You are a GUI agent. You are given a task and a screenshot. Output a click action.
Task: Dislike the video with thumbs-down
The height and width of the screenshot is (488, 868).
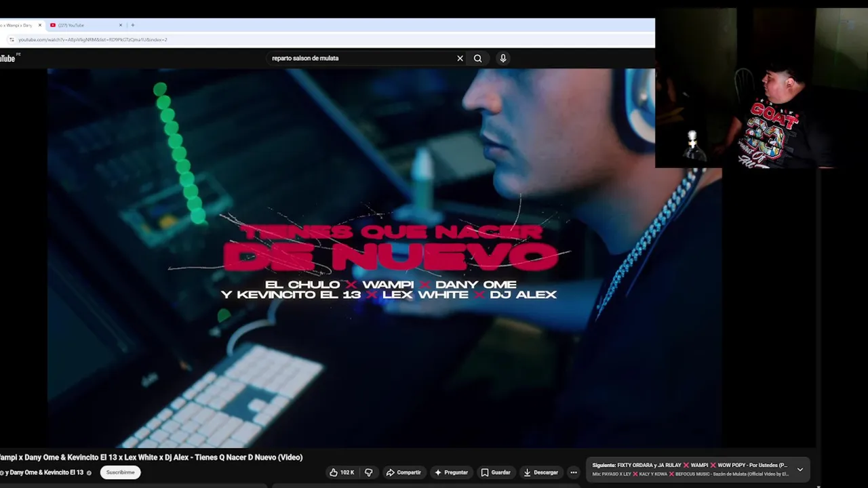click(x=369, y=472)
